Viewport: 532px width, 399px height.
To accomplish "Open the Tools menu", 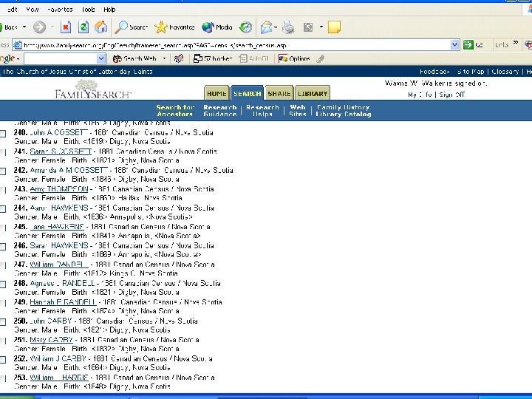I will (x=88, y=10).
